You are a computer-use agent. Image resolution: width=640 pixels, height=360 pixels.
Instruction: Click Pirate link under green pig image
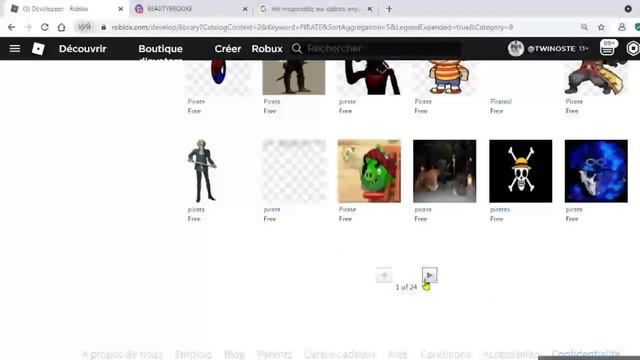(x=347, y=209)
